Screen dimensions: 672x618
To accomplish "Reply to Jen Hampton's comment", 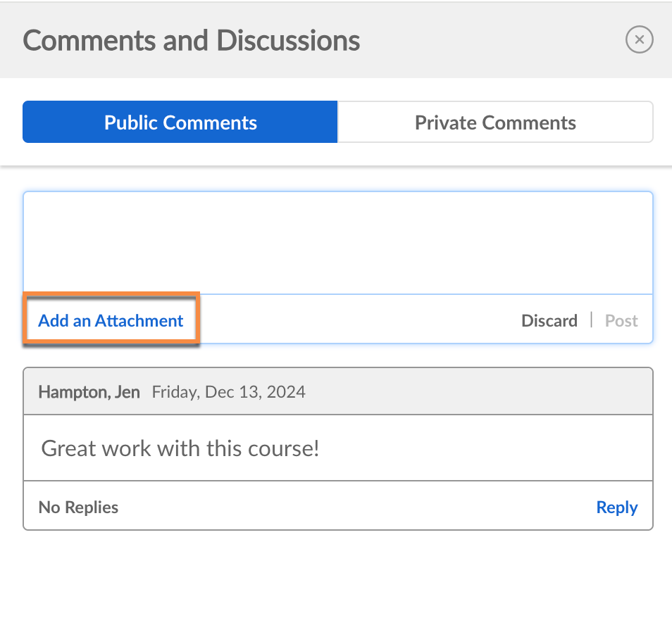I will [616, 507].
